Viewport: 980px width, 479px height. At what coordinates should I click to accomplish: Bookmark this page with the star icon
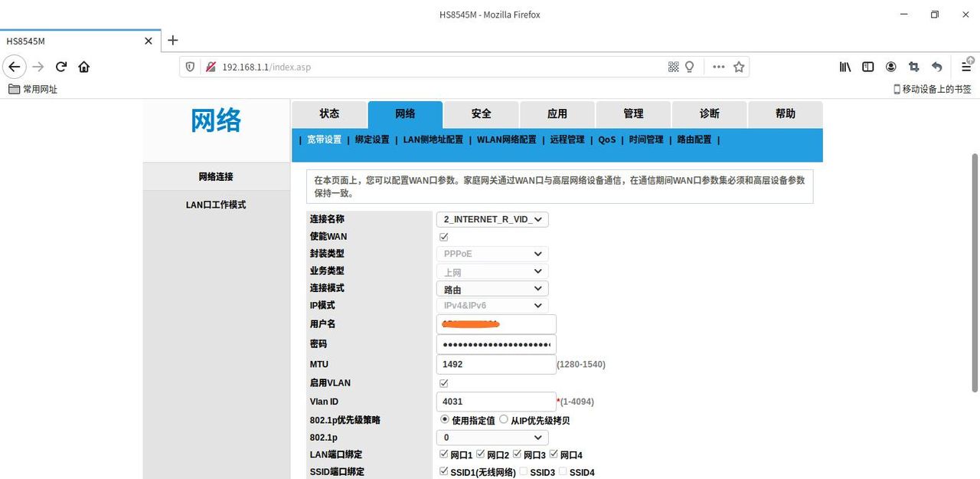tap(739, 67)
